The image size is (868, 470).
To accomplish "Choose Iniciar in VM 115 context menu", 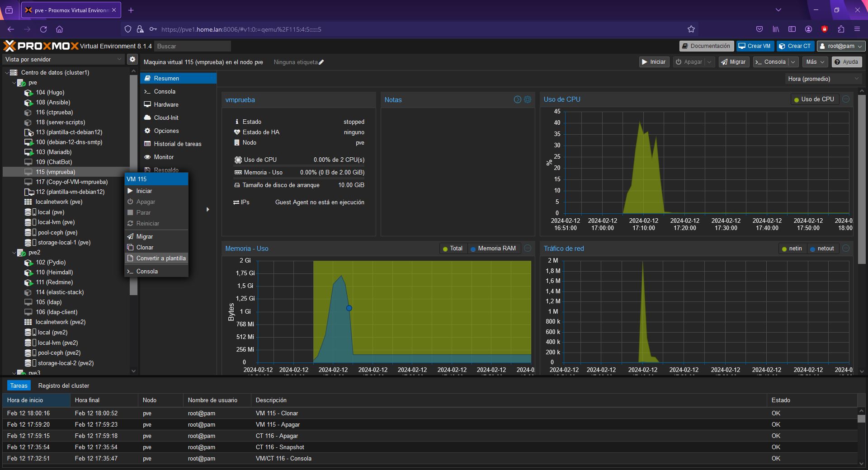I will (156, 191).
